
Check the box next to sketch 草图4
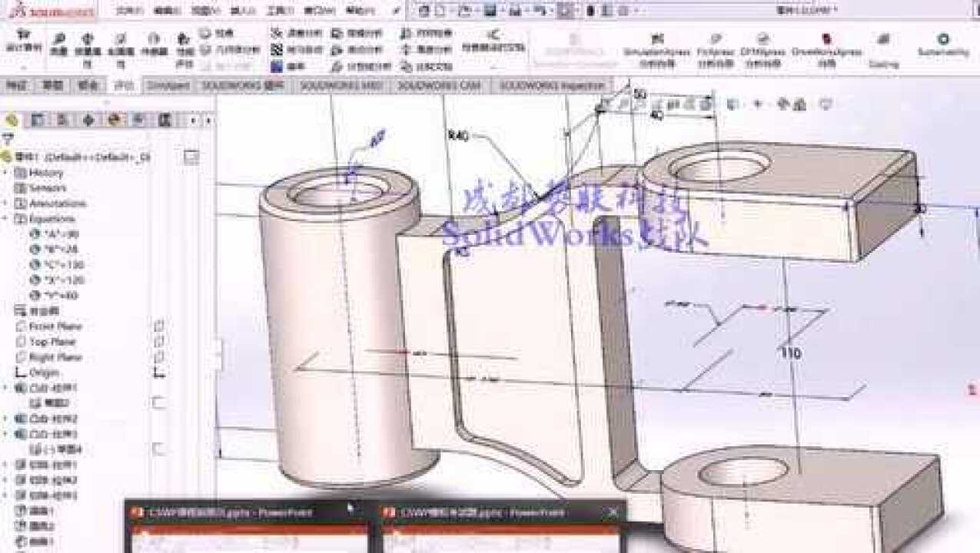[158, 446]
